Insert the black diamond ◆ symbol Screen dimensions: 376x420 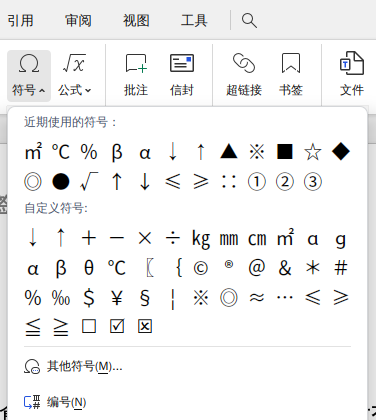341,152
